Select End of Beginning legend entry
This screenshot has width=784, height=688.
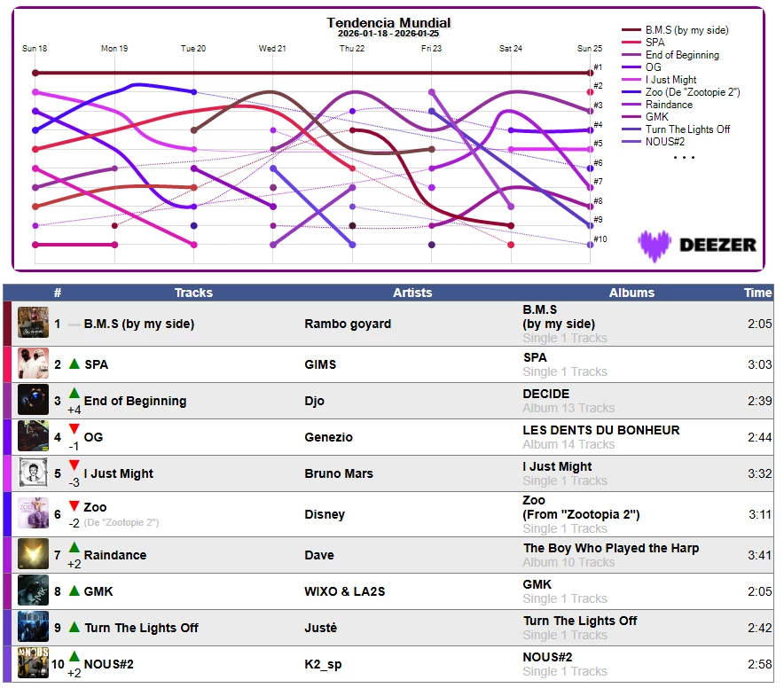[670, 55]
